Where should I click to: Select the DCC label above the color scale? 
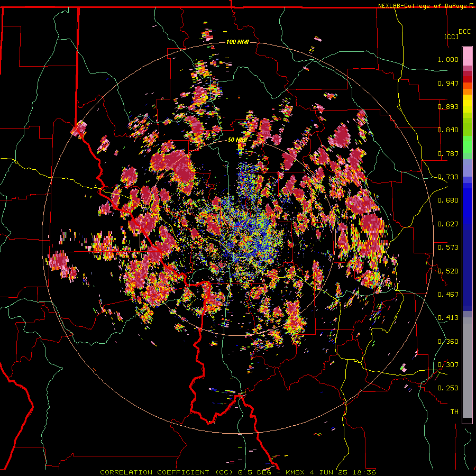tap(464, 32)
